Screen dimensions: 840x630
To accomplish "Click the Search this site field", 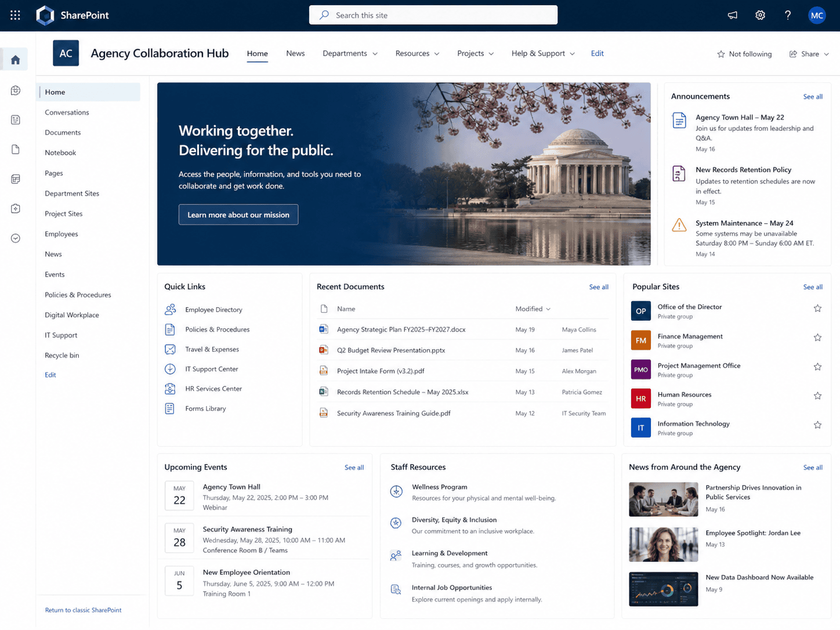I will (433, 15).
